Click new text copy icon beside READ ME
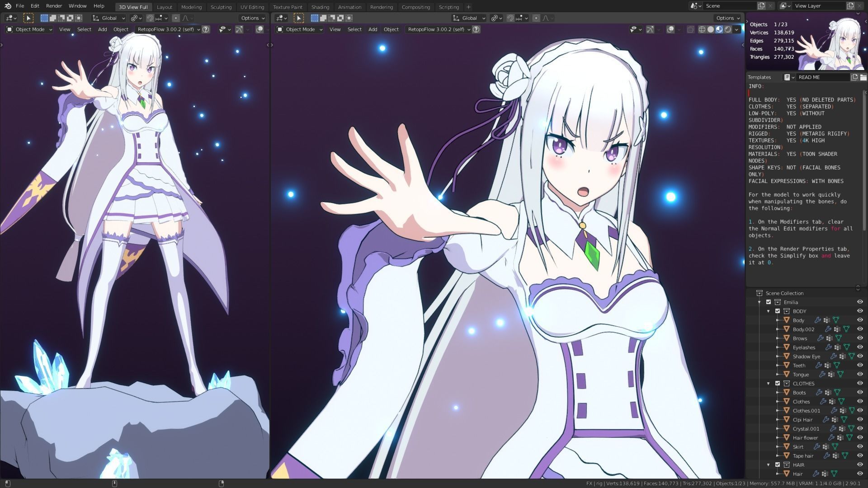This screenshot has width=868, height=488. click(x=854, y=77)
